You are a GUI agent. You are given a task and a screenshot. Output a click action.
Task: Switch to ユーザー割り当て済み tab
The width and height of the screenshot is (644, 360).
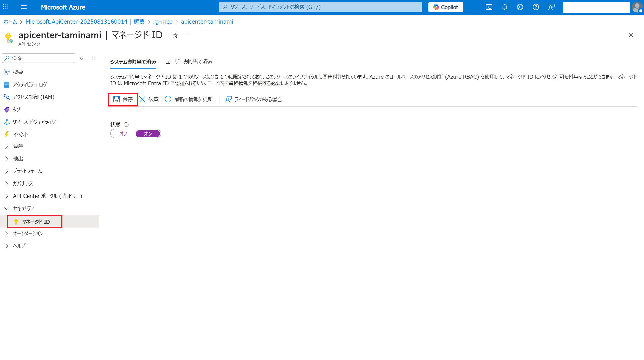189,62
